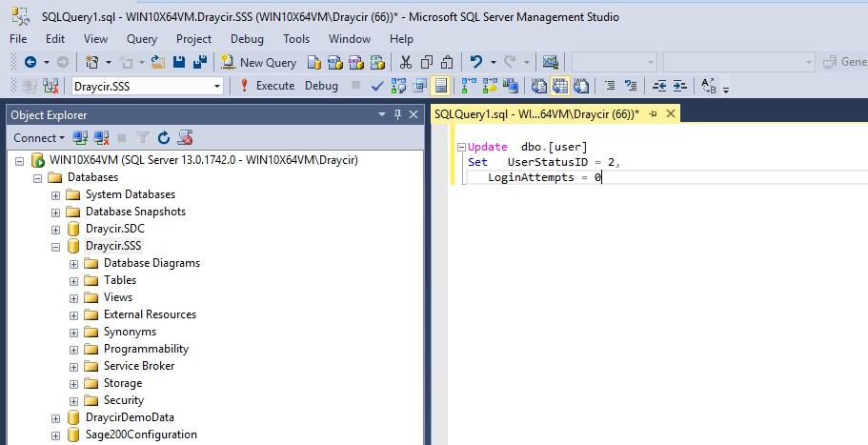Image resolution: width=868 pixels, height=445 pixels.
Task: Open SQL editor toolbar options overflow arrow
Action: [x=726, y=89]
